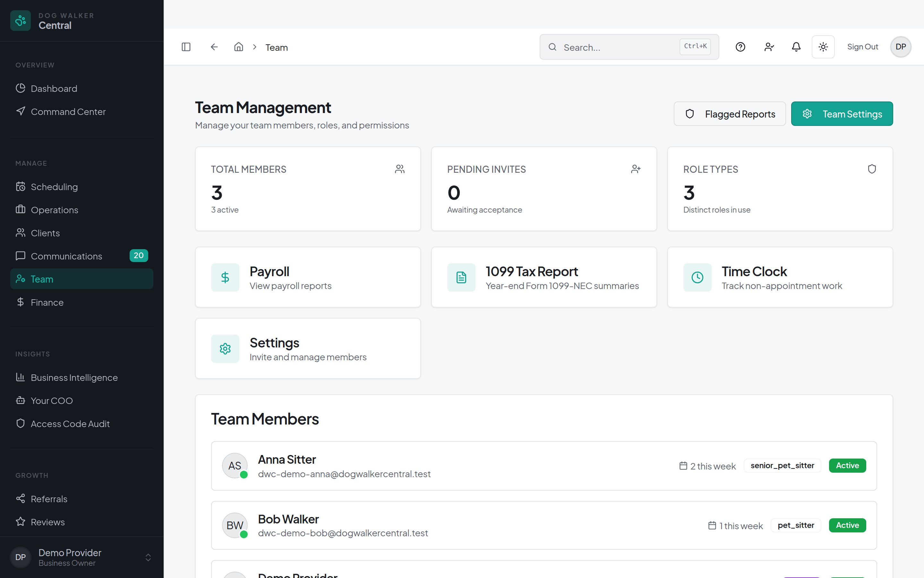Click calendar icon beside '1 this week'
Viewport: 924px width, 578px height.
click(x=712, y=525)
